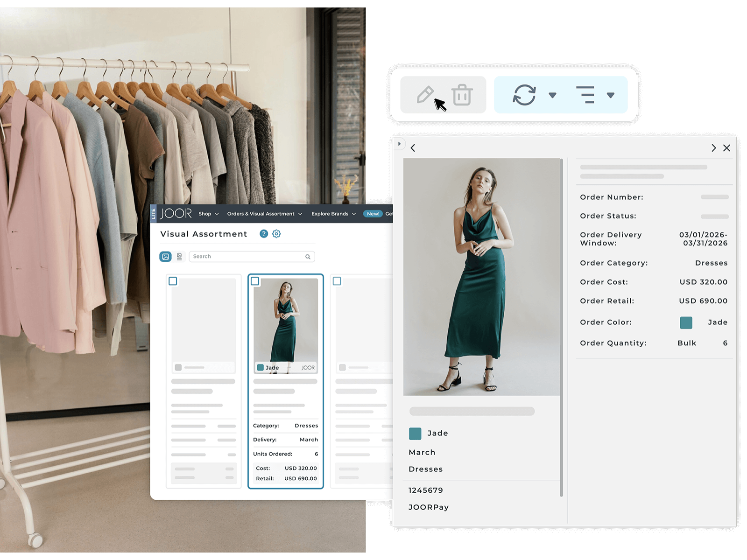The height and width of the screenshot is (560, 747).
Task: Check the green dress product checkbox
Action: click(x=255, y=280)
